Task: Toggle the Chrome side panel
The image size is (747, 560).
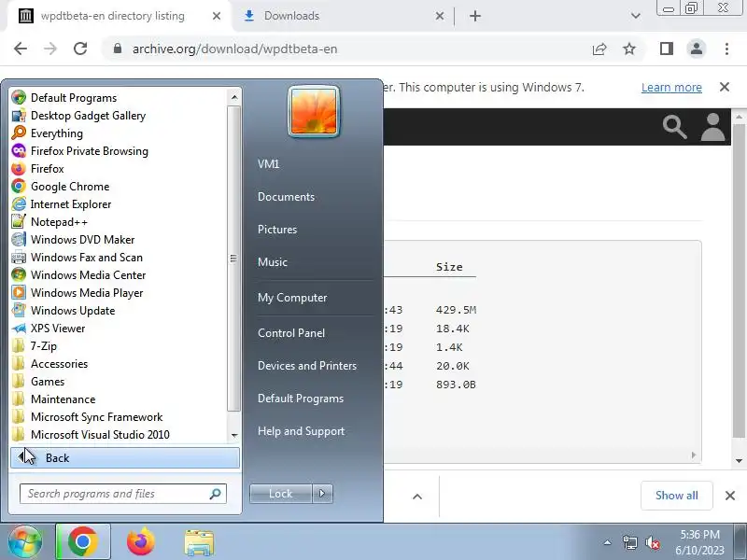Action: coord(667,49)
